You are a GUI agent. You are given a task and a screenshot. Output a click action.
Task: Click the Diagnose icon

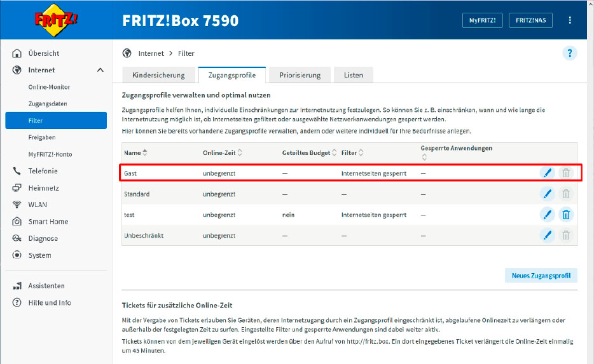pyautogui.click(x=17, y=238)
